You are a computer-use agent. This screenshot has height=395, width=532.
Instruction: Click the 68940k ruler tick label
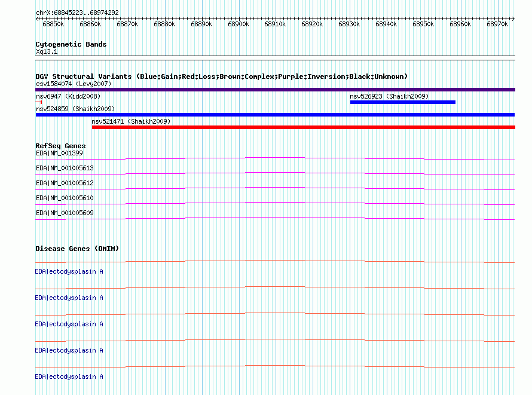[386, 24]
